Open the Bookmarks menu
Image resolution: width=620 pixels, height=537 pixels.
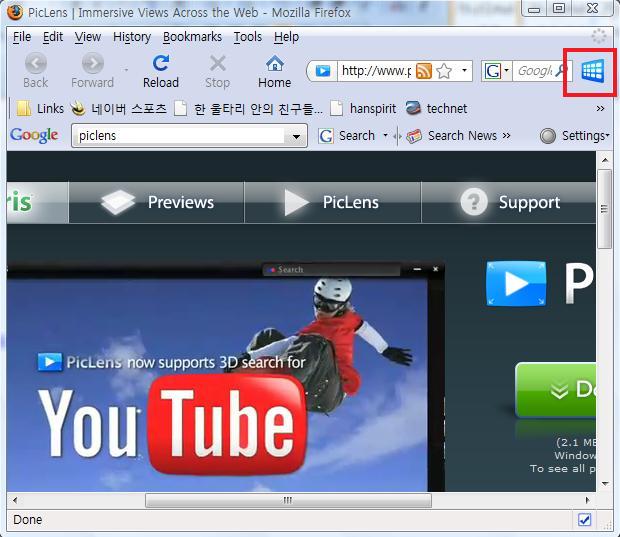(192, 37)
